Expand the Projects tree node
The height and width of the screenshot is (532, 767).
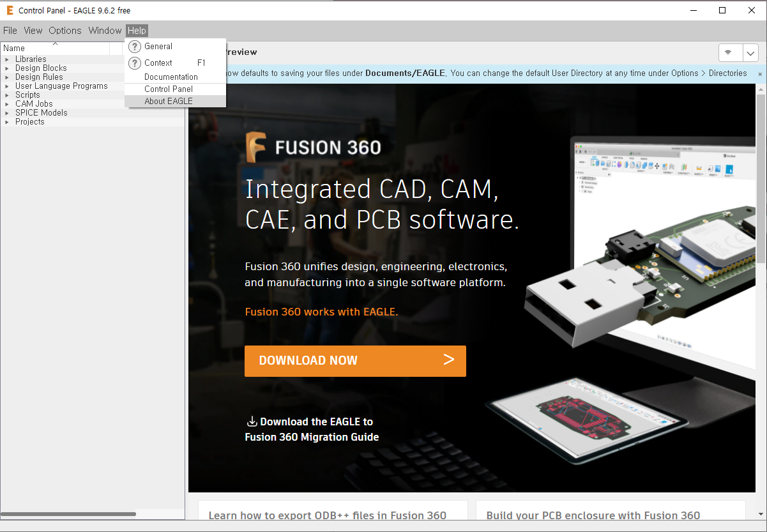(7, 122)
